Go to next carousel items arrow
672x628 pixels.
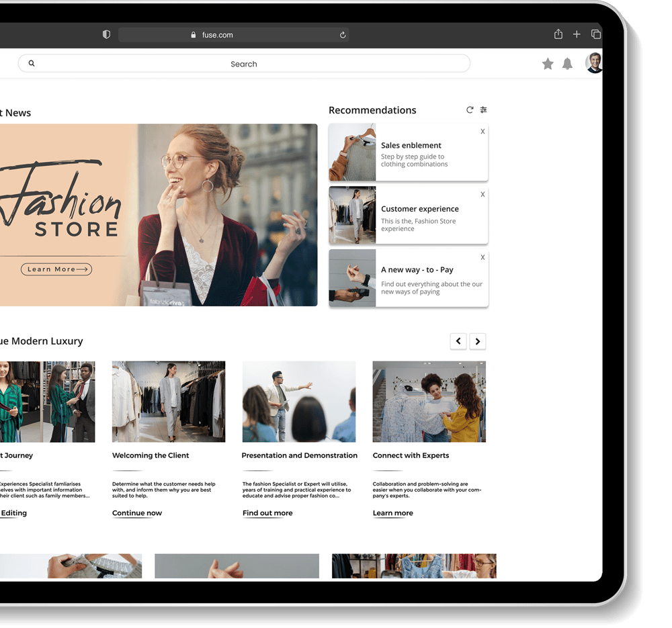pyautogui.click(x=477, y=341)
